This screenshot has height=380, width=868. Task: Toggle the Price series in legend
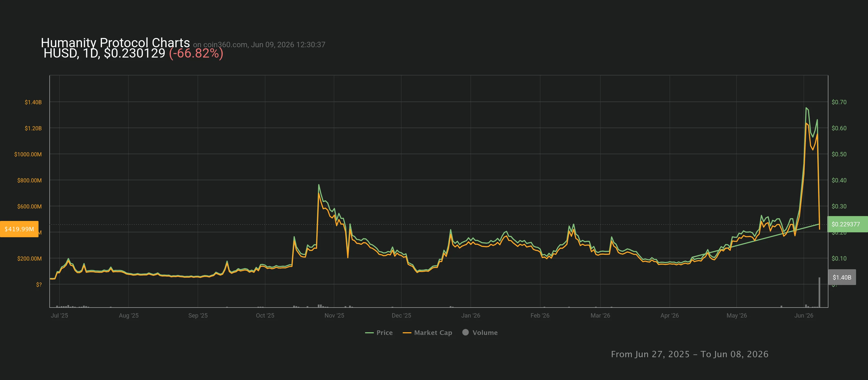coord(379,332)
